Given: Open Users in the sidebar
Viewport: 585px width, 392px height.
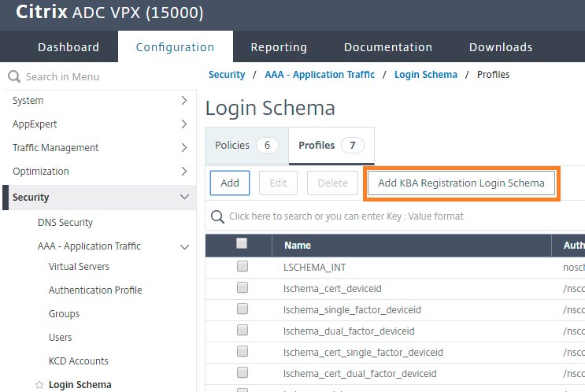Looking at the screenshot, I should point(60,338).
